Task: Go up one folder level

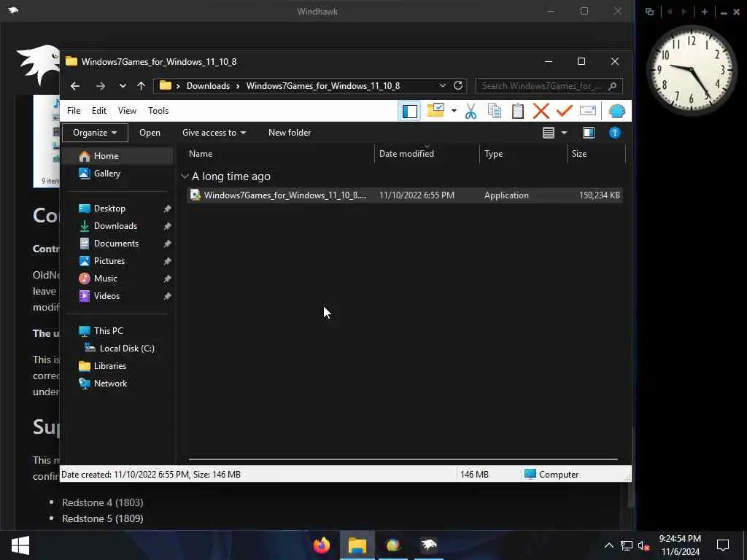Action: [141, 86]
